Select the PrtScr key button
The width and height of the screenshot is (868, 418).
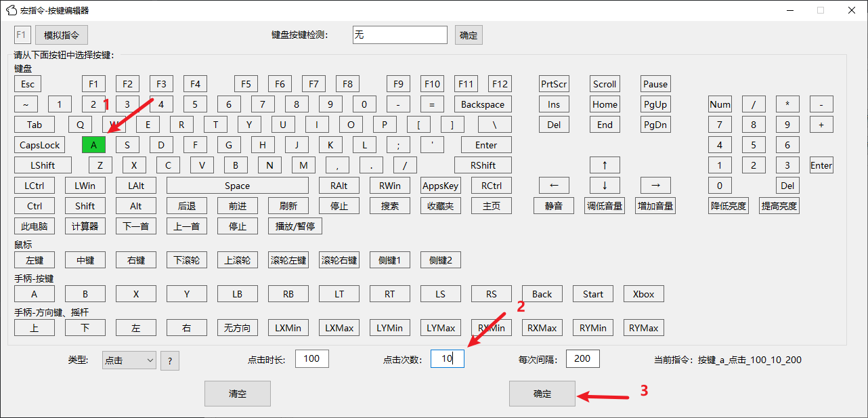pos(554,84)
